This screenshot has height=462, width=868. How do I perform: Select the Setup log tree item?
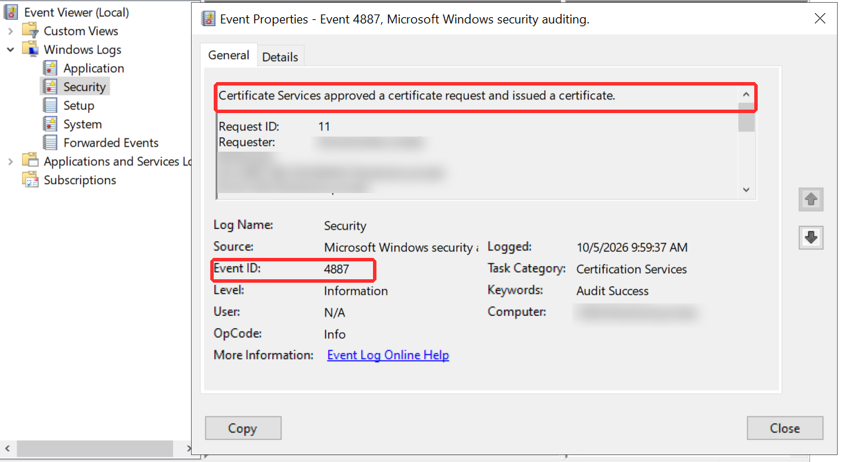(79, 106)
